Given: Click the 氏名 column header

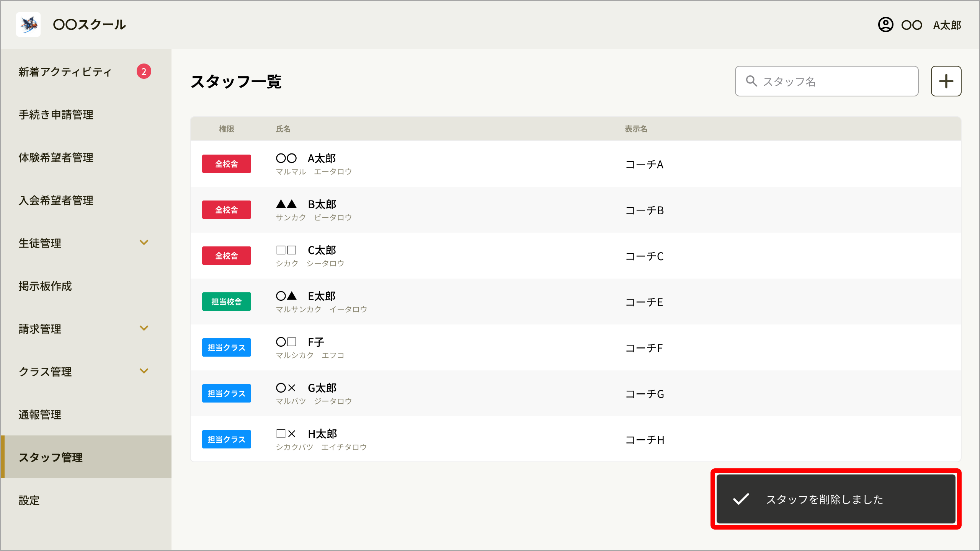Looking at the screenshot, I should pos(283,129).
